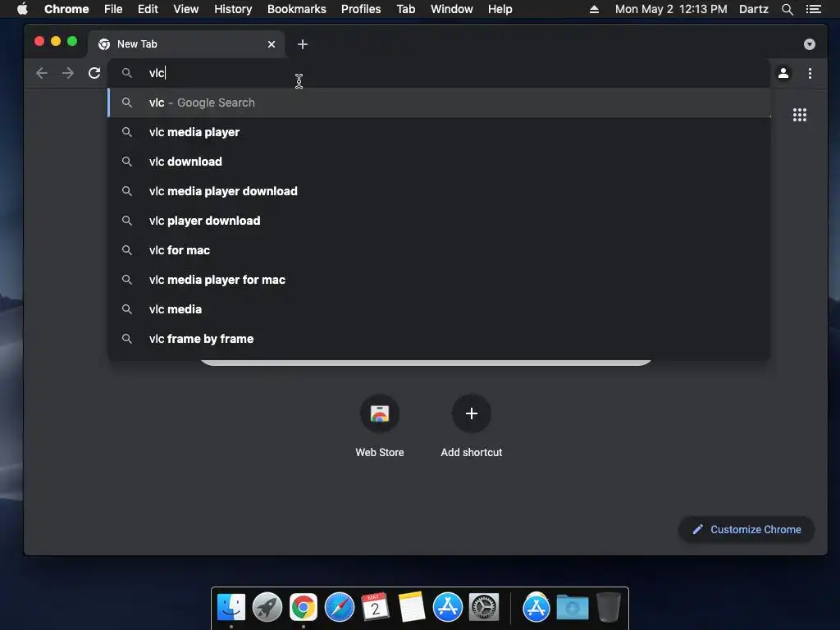Open Launchpad rocket from the Dock
Viewport: 840px width, 630px height.
tap(267, 607)
